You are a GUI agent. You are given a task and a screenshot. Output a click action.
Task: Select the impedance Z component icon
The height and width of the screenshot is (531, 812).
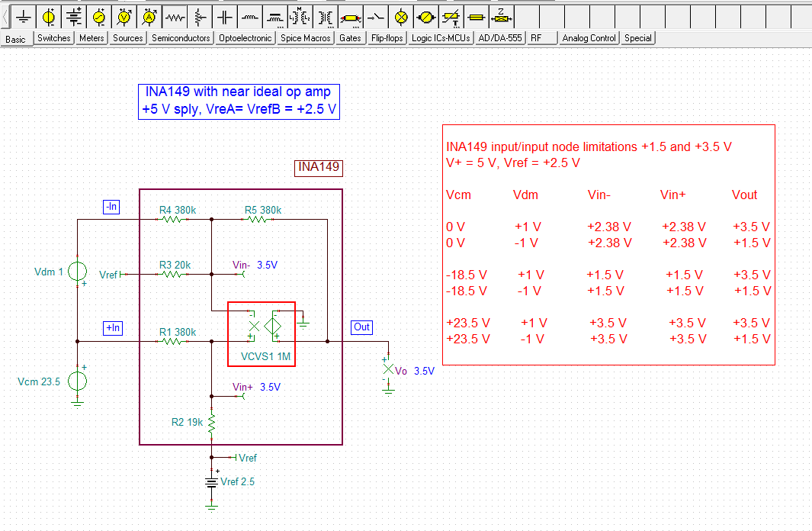(x=502, y=17)
